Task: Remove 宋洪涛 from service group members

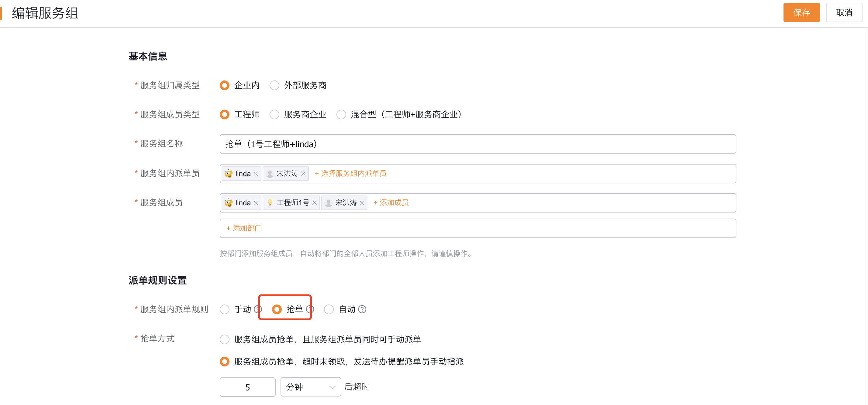Action: 362,203
